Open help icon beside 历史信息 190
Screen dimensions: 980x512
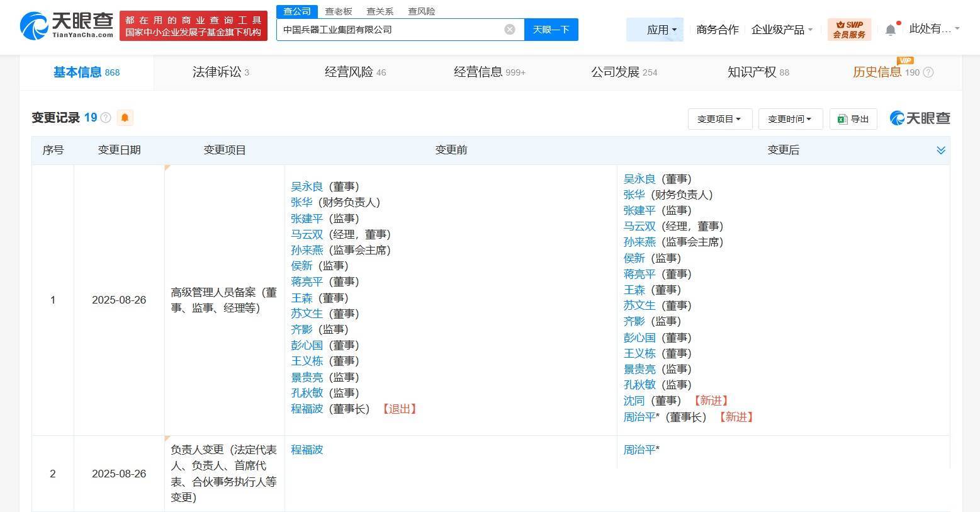(x=928, y=72)
